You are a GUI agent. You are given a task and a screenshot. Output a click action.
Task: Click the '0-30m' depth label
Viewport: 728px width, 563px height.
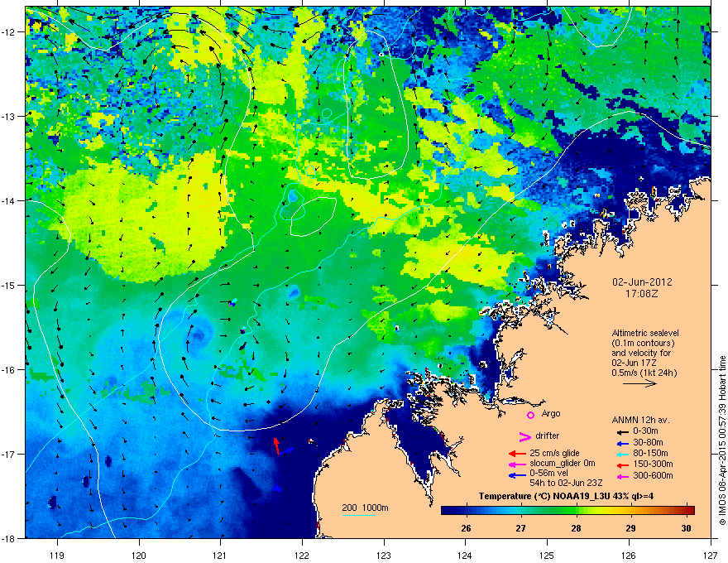pyautogui.click(x=645, y=431)
